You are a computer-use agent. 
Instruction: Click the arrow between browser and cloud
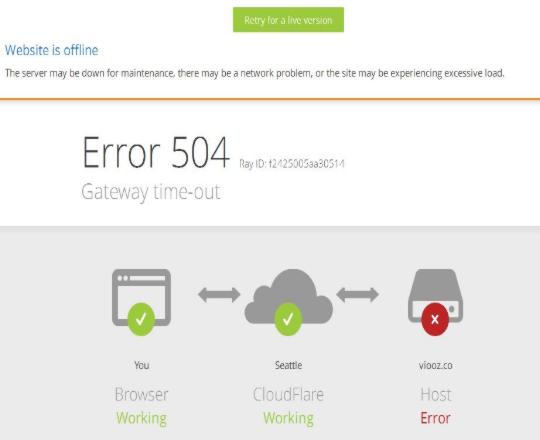[x=219, y=295]
